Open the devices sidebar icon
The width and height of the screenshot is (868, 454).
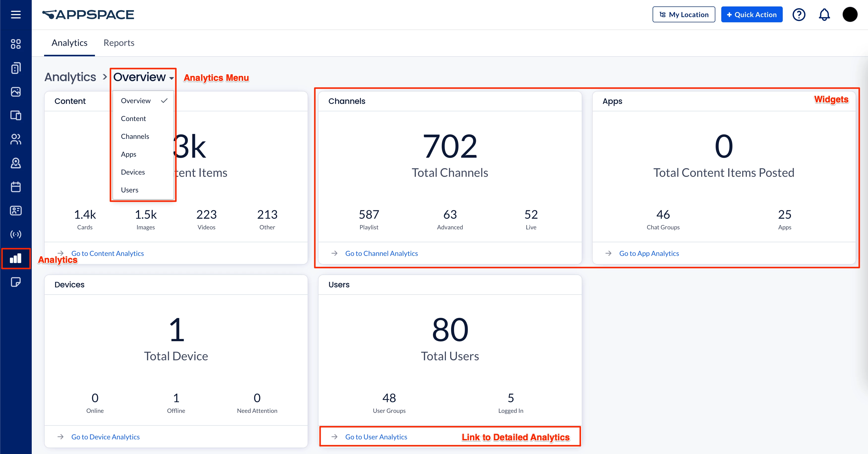tap(16, 115)
